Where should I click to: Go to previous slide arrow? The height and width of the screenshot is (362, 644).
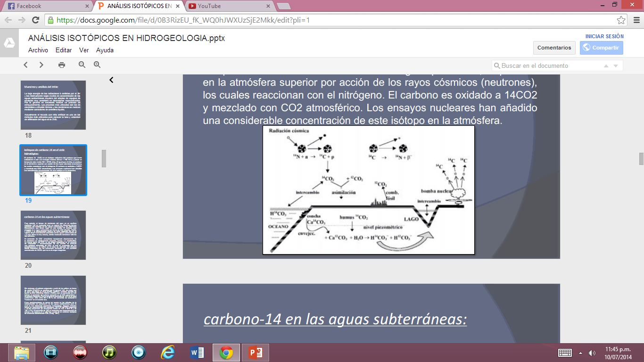(26, 65)
